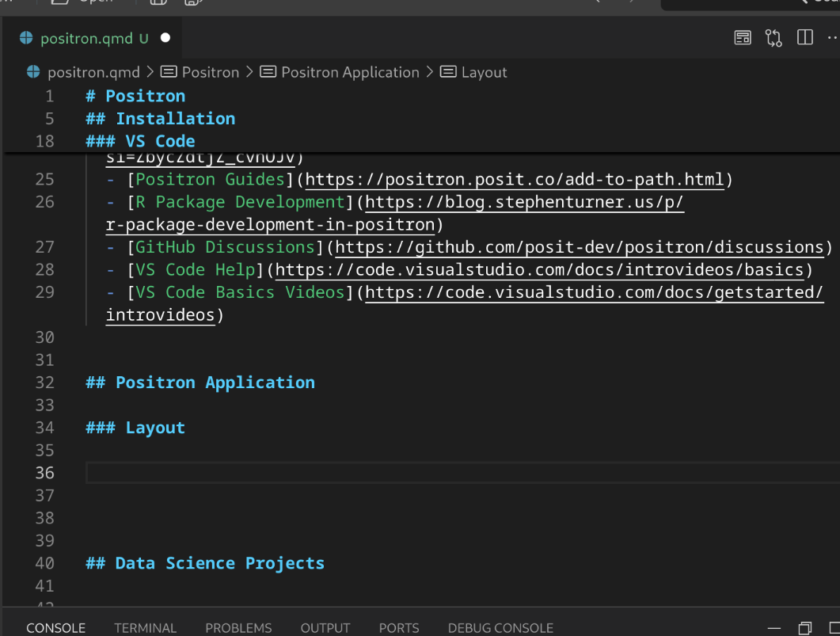The height and width of the screenshot is (636, 840).
Task: Open the PROBLEMS tab
Action: coord(238,627)
